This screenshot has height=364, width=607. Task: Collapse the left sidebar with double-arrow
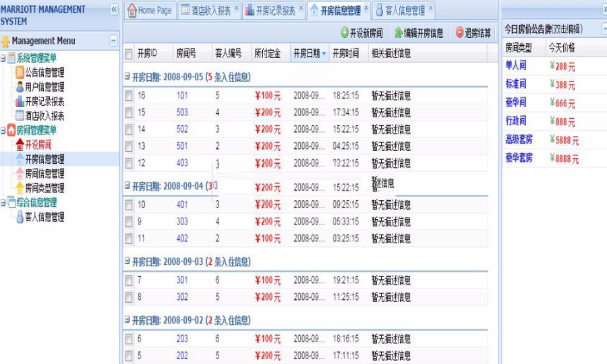(114, 9)
